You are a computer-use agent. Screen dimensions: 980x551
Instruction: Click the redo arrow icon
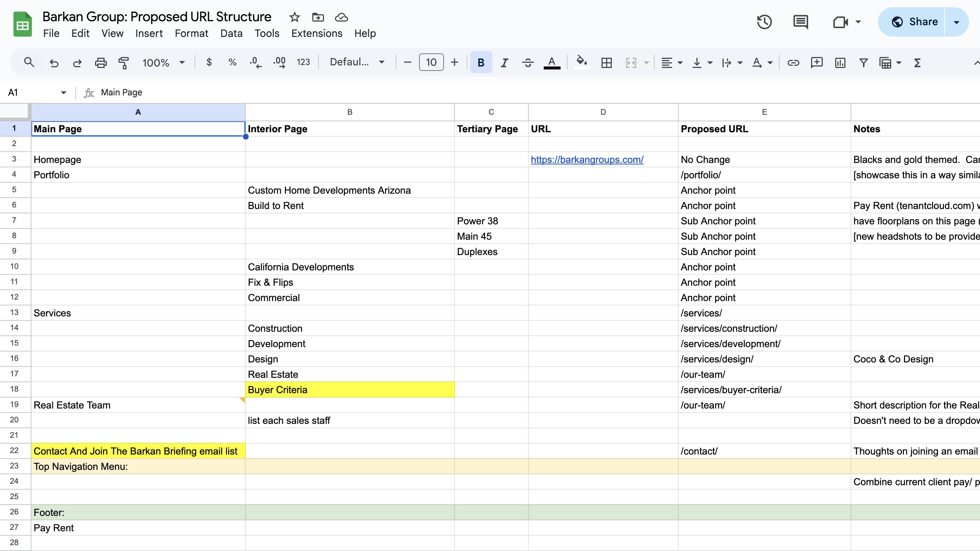[77, 62]
